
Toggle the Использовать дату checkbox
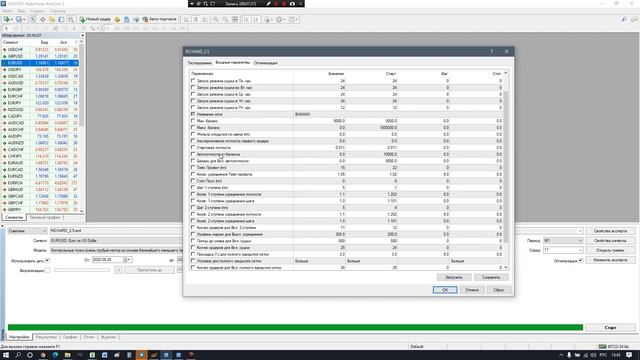tap(47, 260)
